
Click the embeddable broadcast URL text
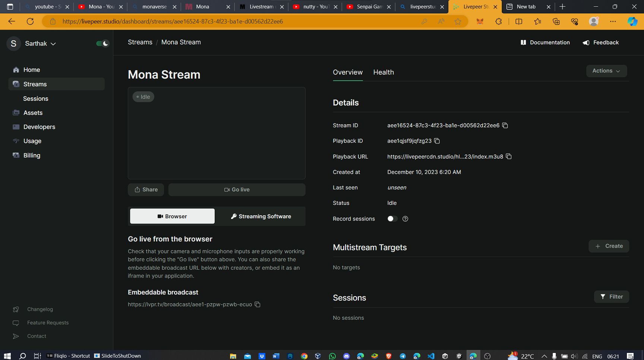190,304
